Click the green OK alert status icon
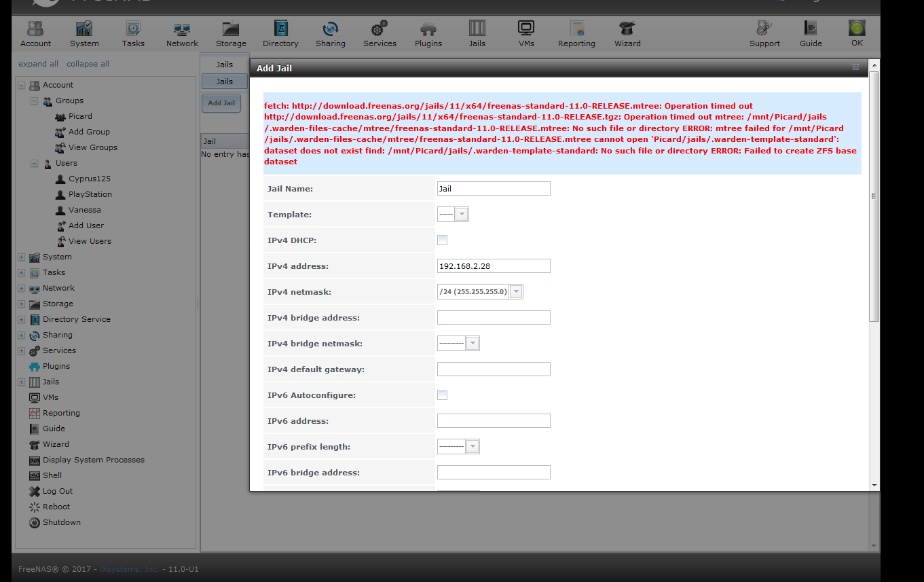Viewport: 924px width, 582px height. (x=857, y=29)
